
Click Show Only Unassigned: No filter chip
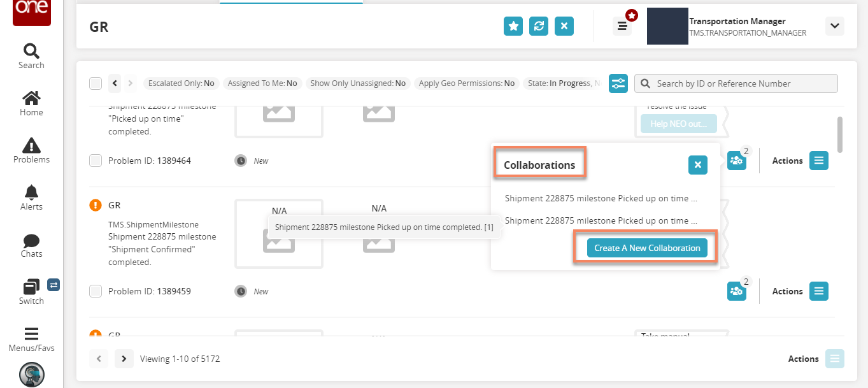(x=358, y=83)
